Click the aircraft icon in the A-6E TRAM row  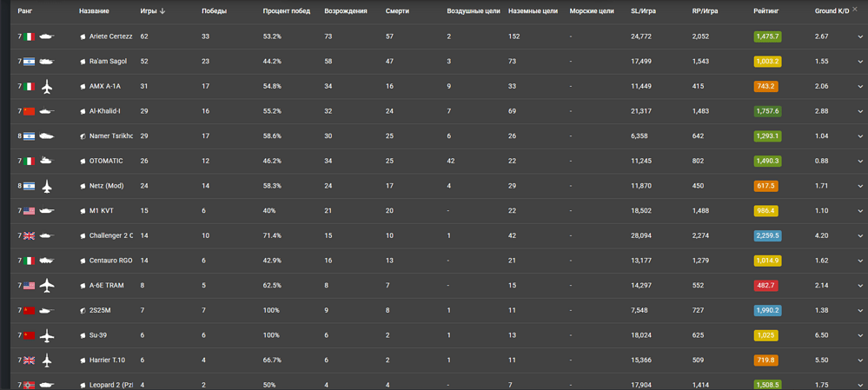click(47, 286)
